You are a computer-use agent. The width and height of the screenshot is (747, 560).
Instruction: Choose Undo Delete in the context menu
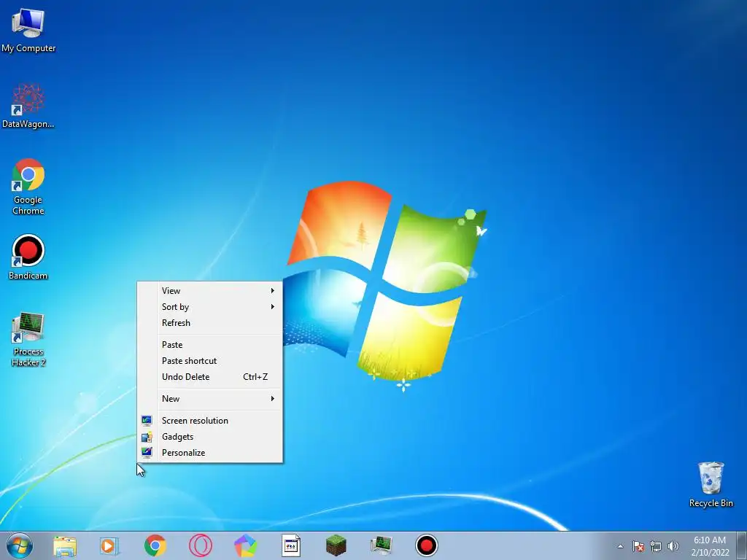209,377
